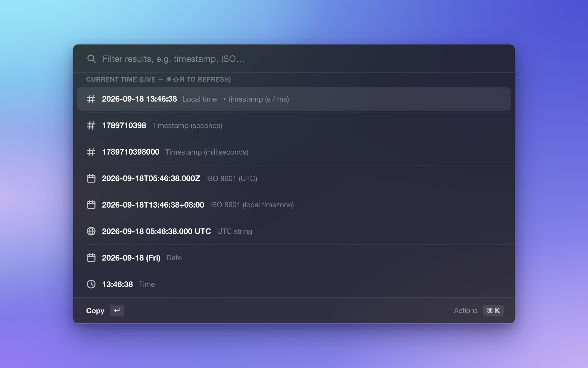Select the 13:46:38 time value
The height and width of the screenshot is (368, 588).
tap(117, 284)
